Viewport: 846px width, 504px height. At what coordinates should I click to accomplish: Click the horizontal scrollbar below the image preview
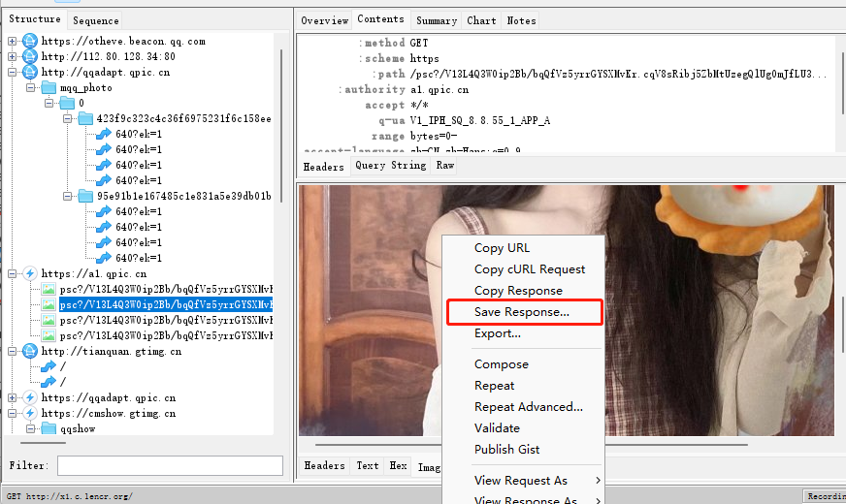(532, 445)
